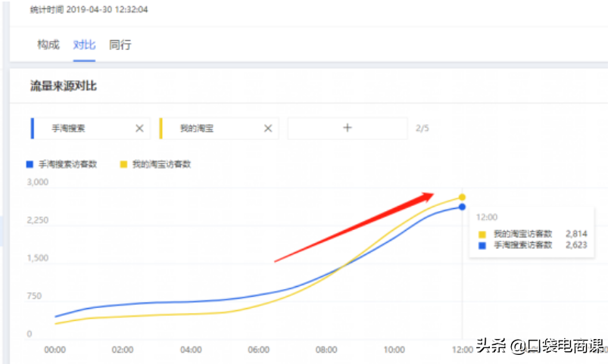The width and height of the screenshot is (614, 364).
Task: Click the 04:00 x-axis label
Action: [x=191, y=350]
